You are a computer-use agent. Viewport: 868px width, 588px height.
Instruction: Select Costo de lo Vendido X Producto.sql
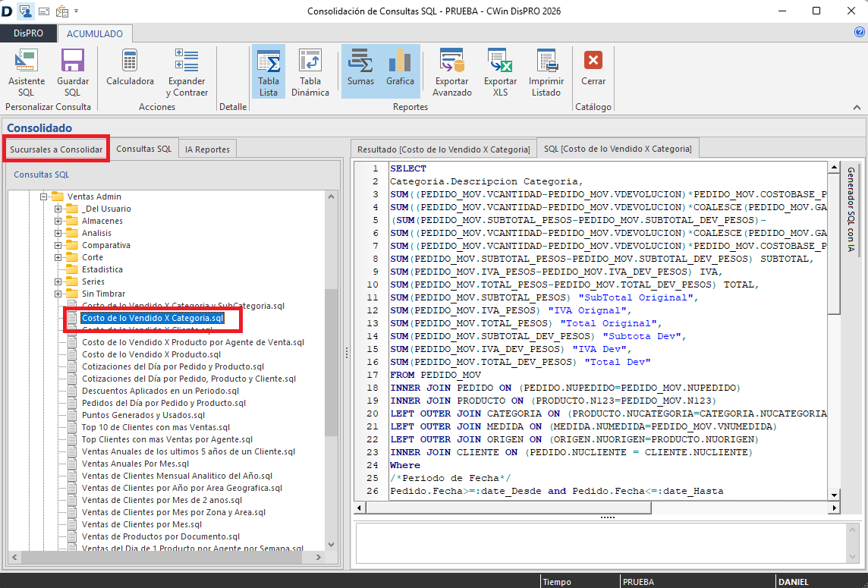pyautogui.click(x=151, y=354)
